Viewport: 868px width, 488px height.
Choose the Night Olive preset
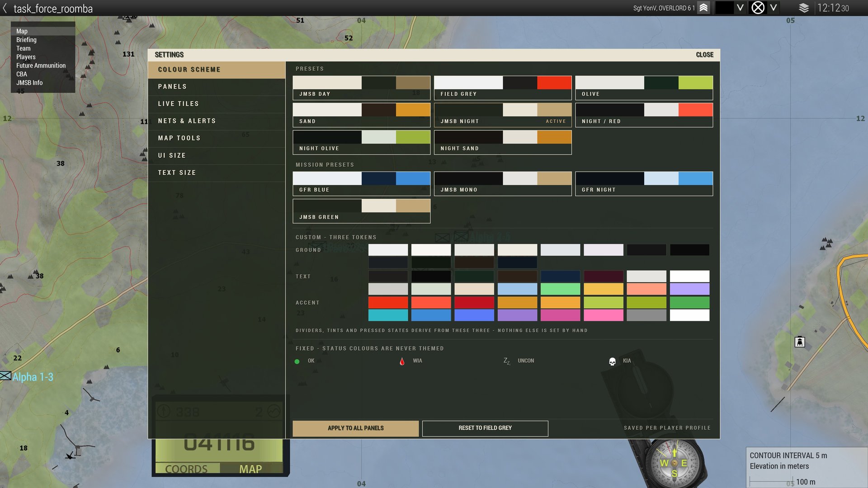[x=361, y=142]
